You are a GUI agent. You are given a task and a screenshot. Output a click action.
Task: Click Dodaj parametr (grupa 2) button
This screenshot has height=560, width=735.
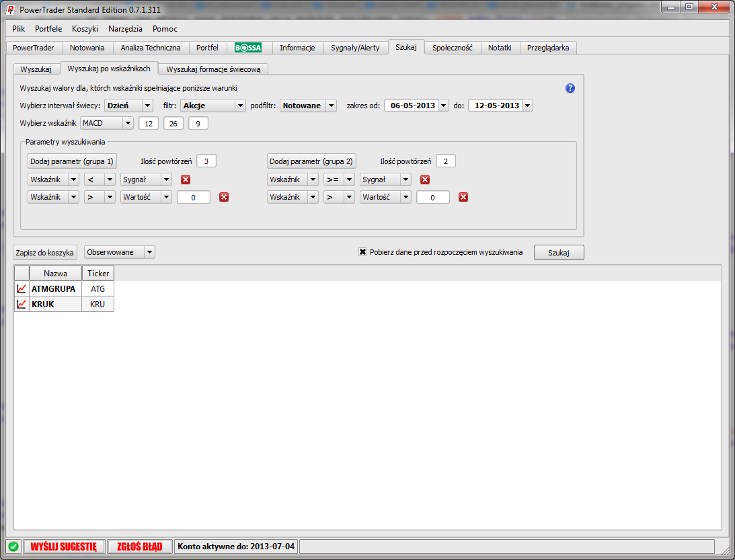point(311,161)
